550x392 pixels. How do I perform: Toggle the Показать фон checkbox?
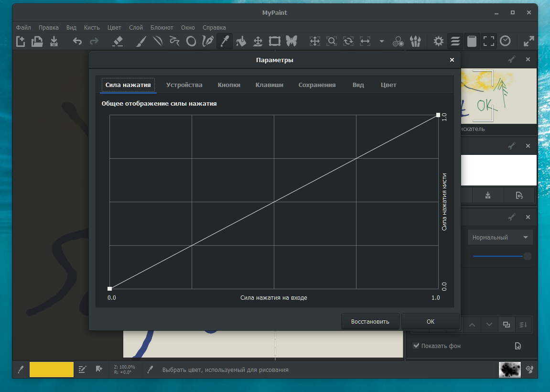[416, 346]
